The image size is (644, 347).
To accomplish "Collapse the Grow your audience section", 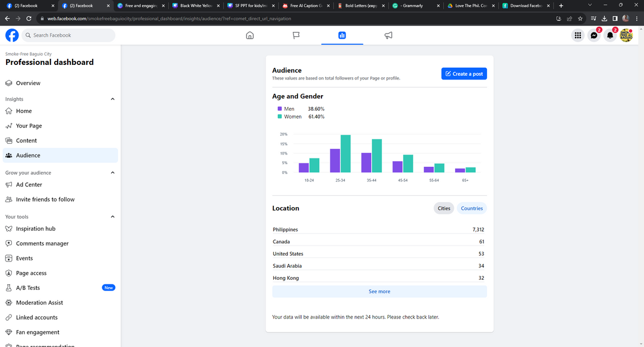I will coord(112,173).
